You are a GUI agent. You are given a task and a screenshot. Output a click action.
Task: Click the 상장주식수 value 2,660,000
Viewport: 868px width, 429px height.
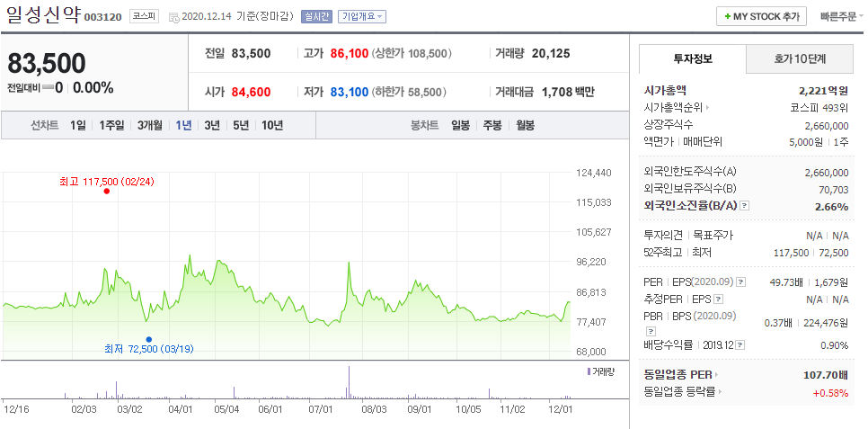click(x=827, y=126)
